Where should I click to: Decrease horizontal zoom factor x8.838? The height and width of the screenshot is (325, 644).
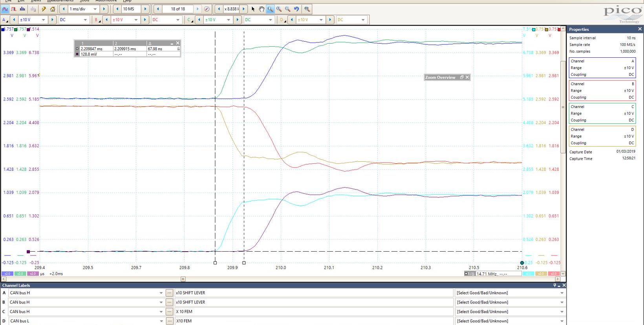click(219, 9)
